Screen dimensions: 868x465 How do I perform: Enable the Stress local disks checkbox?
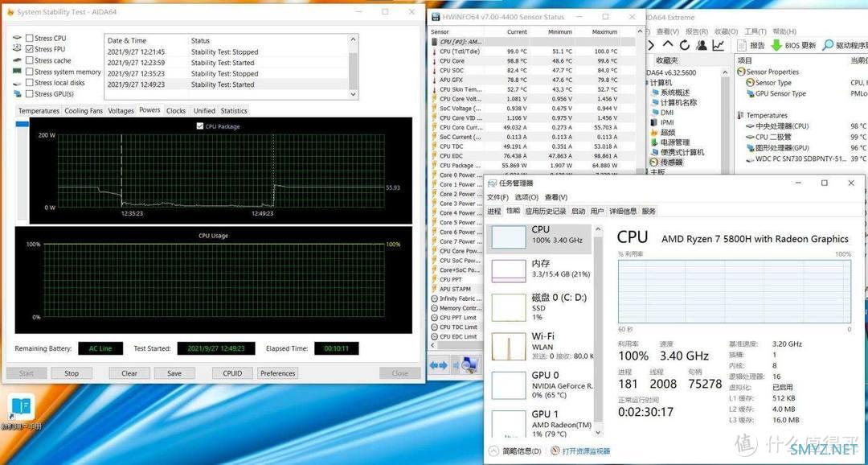(30, 83)
